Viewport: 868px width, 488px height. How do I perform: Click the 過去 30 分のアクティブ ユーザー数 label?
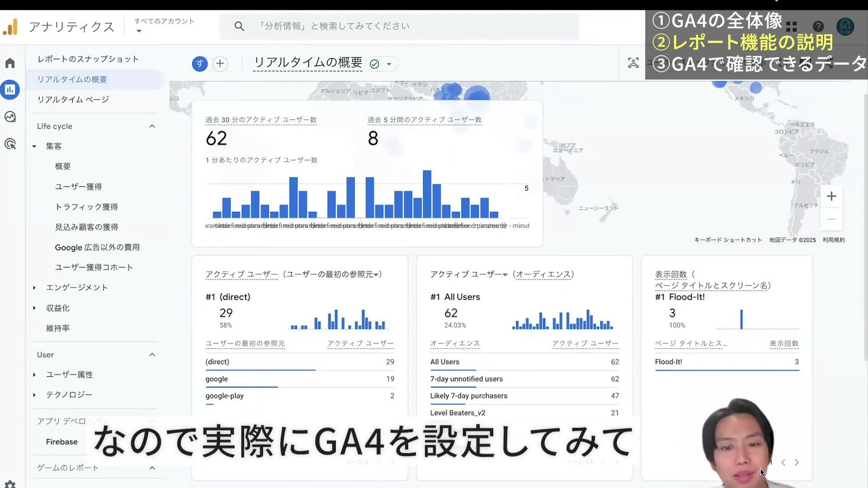click(x=261, y=120)
